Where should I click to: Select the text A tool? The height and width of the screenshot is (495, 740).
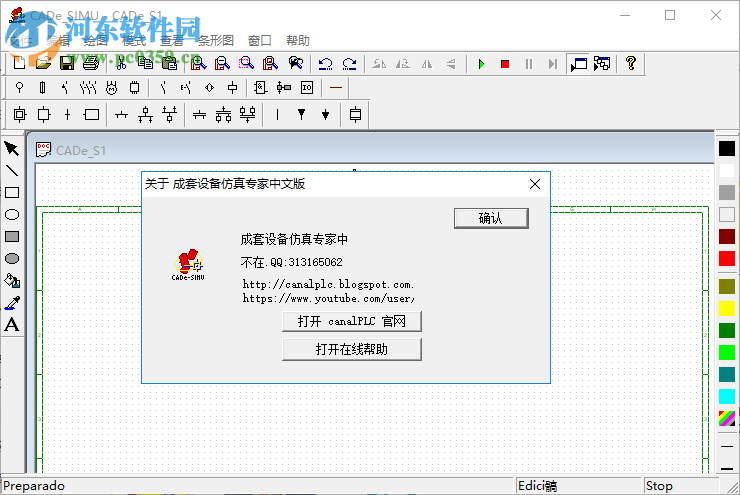point(12,325)
